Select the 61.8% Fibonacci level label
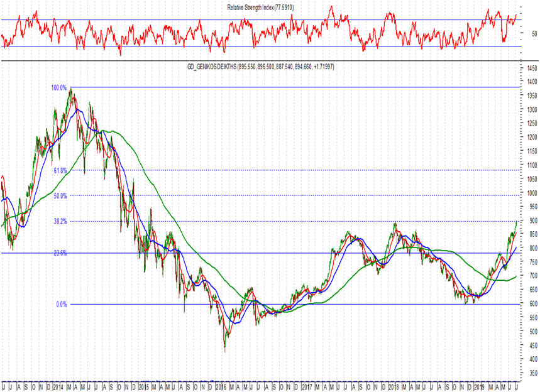The image size is (540, 392). 60,170
